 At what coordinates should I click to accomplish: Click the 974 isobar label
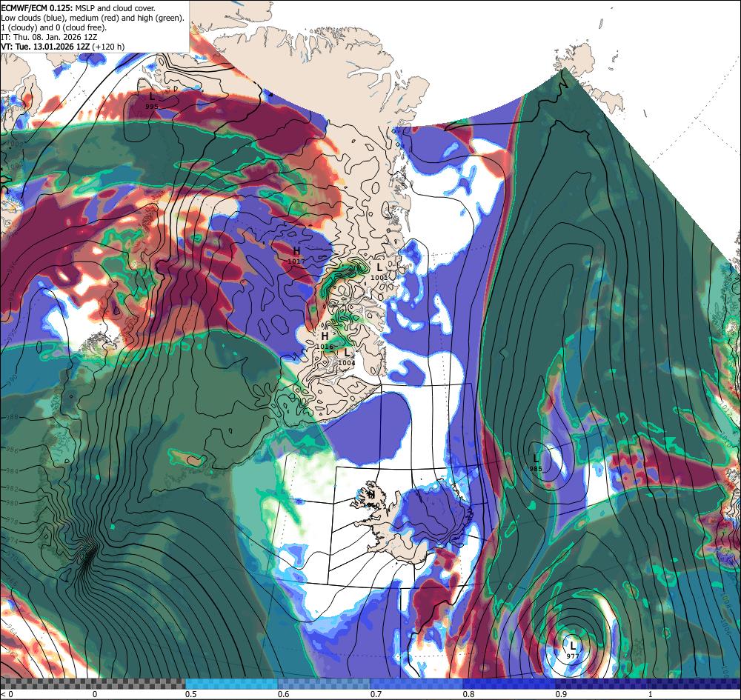point(12,541)
